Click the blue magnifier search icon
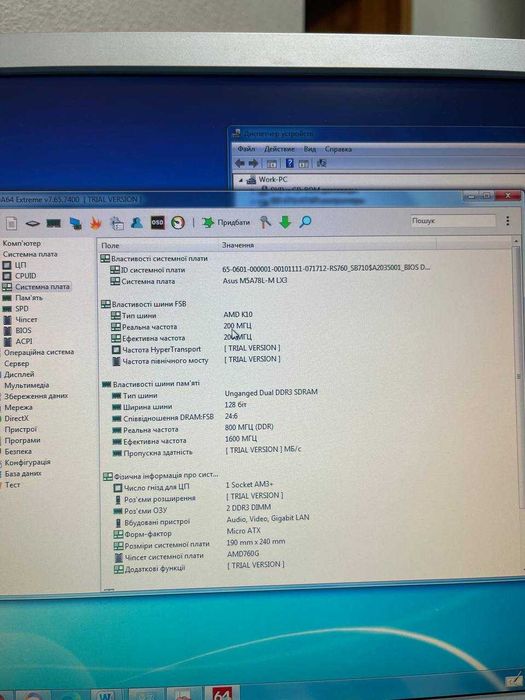The image size is (525, 700). 305,221
